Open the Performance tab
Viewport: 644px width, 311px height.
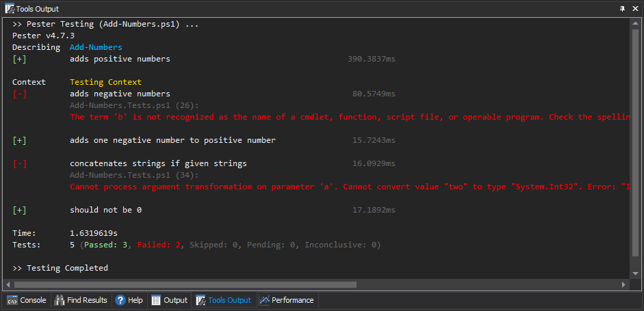click(x=287, y=300)
